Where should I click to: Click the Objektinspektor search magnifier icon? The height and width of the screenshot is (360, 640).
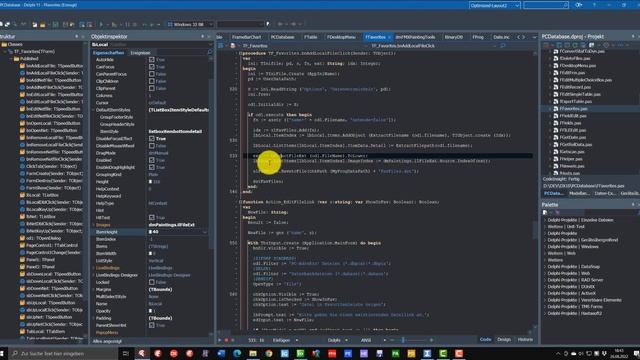click(x=210, y=53)
